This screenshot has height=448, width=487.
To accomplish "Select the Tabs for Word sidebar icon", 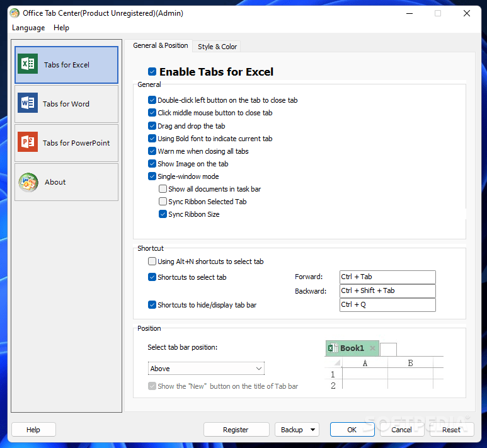I will (x=28, y=103).
